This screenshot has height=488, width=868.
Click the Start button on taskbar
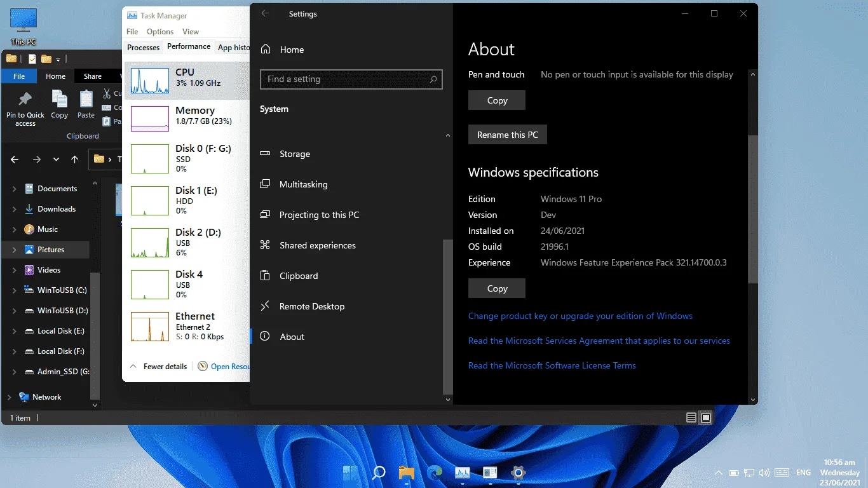(x=350, y=472)
